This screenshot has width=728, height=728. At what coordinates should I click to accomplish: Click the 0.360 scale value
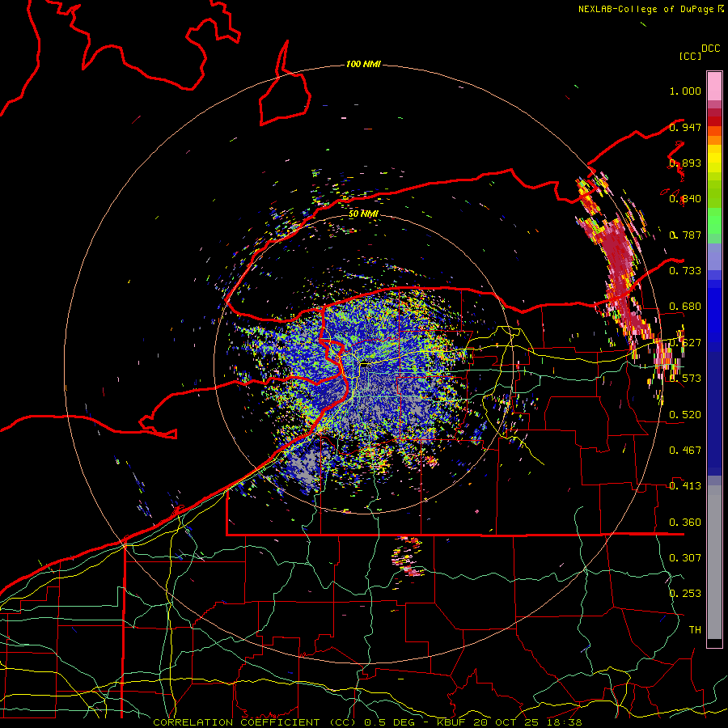click(x=685, y=523)
